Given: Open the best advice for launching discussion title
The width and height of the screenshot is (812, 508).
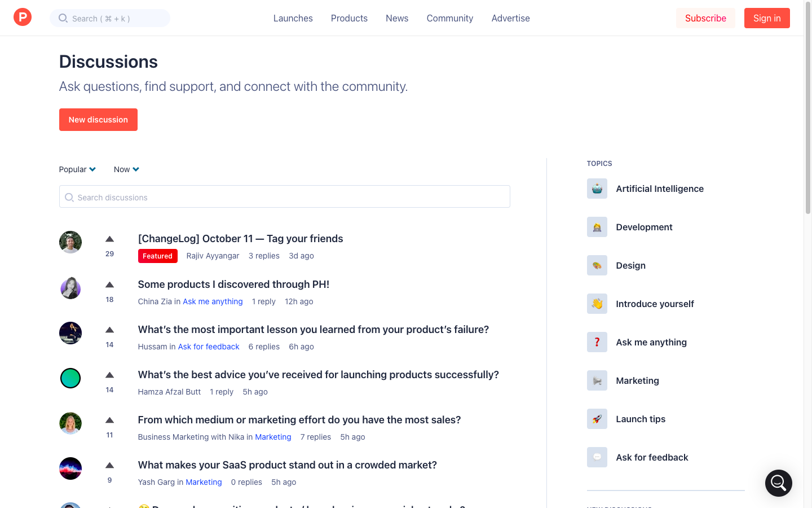Looking at the screenshot, I should tap(319, 375).
